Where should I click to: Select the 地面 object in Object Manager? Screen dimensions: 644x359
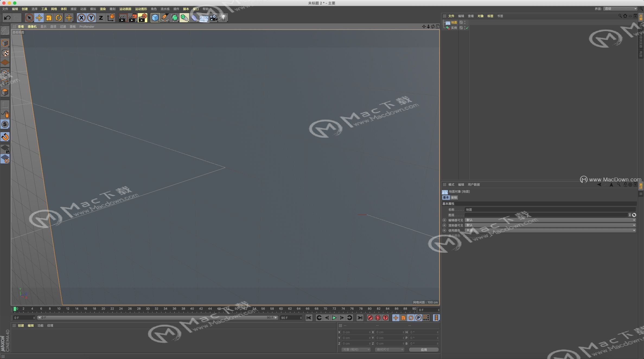point(454,23)
